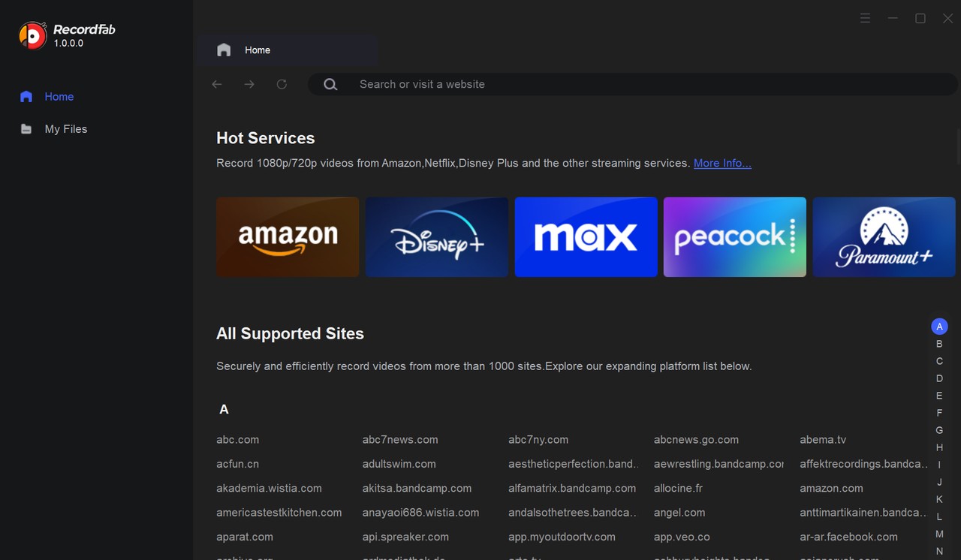The image size is (961, 560).
Task: Open aewrestling.bandcamp site link
Action: 718,464
